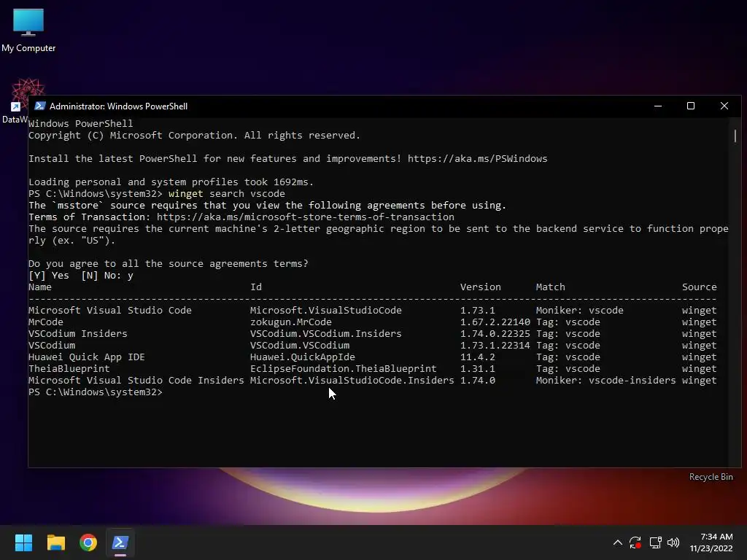This screenshot has width=747, height=560.
Task: Maximize the PowerShell window
Action: click(691, 106)
